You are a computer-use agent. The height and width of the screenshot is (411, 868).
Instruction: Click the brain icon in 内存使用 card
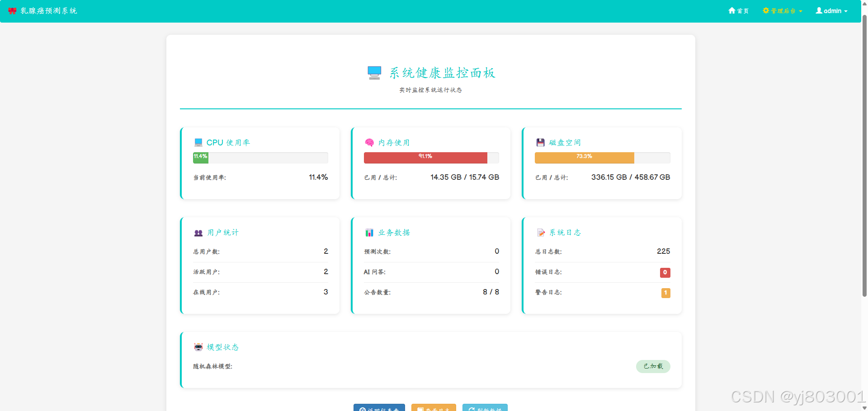[369, 143]
